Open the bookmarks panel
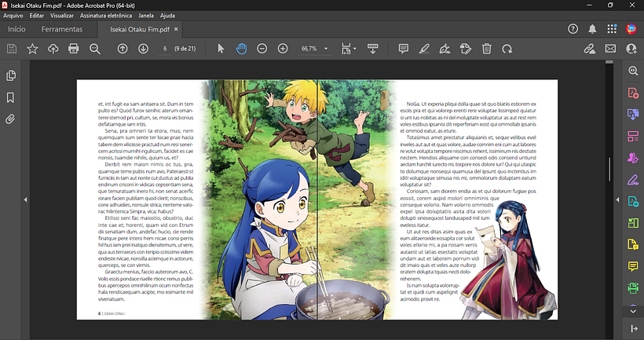This screenshot has width=644, height=340. pyautogui.click(x=10, y=97)
